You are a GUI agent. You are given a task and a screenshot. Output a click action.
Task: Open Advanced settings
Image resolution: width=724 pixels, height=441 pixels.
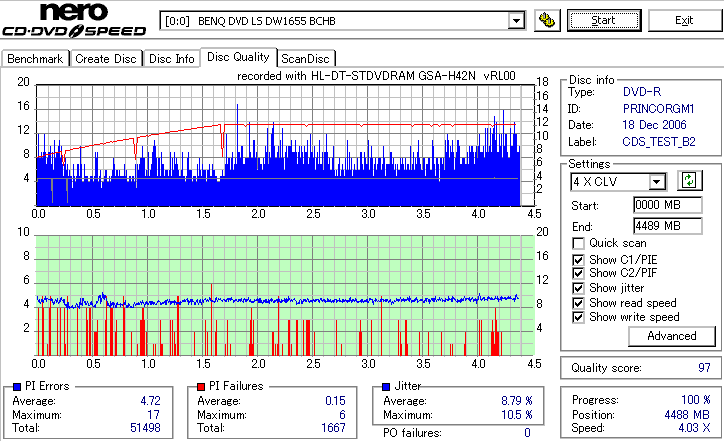[672, 336]
